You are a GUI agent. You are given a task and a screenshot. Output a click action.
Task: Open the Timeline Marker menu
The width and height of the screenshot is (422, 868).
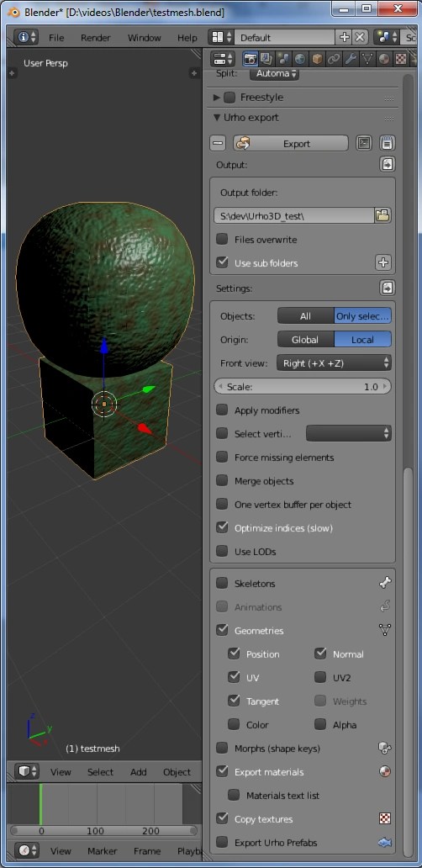pyautogui.click(x=102, y=851)
